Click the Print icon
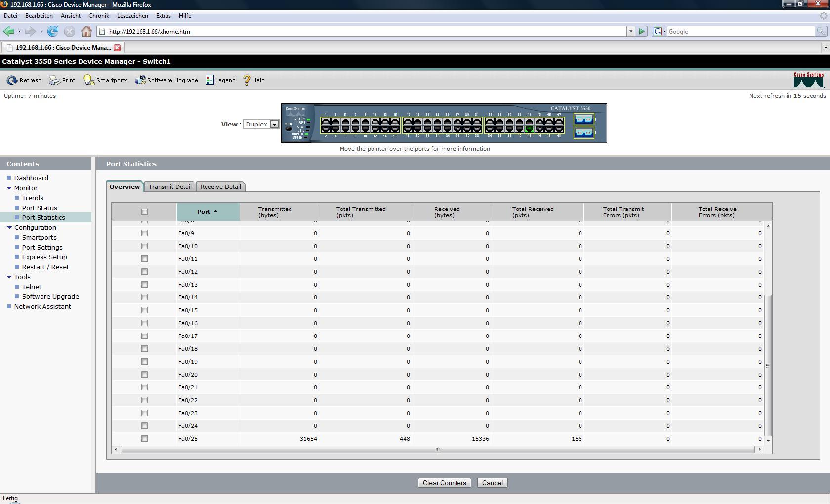This screenshot has height=504, width=830. tap(54, 80)
